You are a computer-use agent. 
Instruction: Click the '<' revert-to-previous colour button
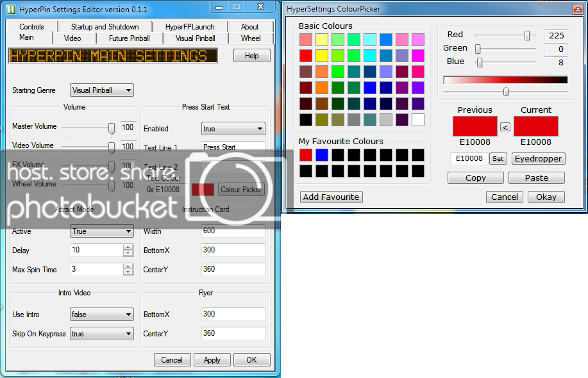(505, 127)
